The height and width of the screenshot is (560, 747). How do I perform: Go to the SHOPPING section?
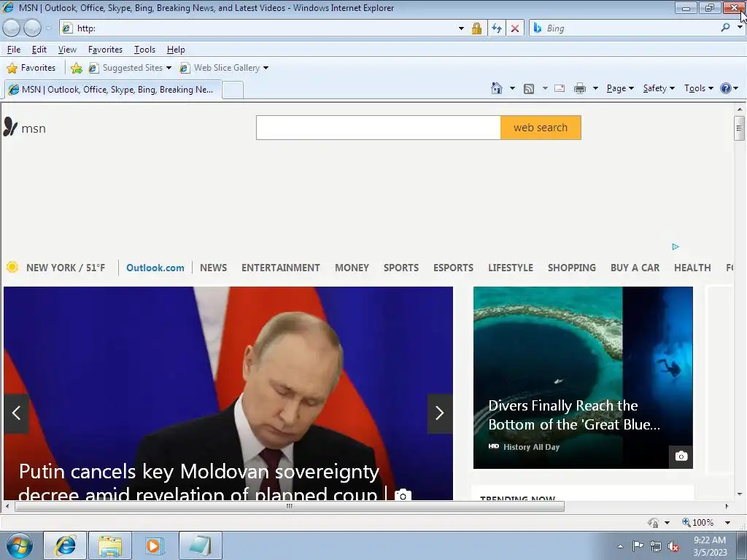(x=572, y=268)
